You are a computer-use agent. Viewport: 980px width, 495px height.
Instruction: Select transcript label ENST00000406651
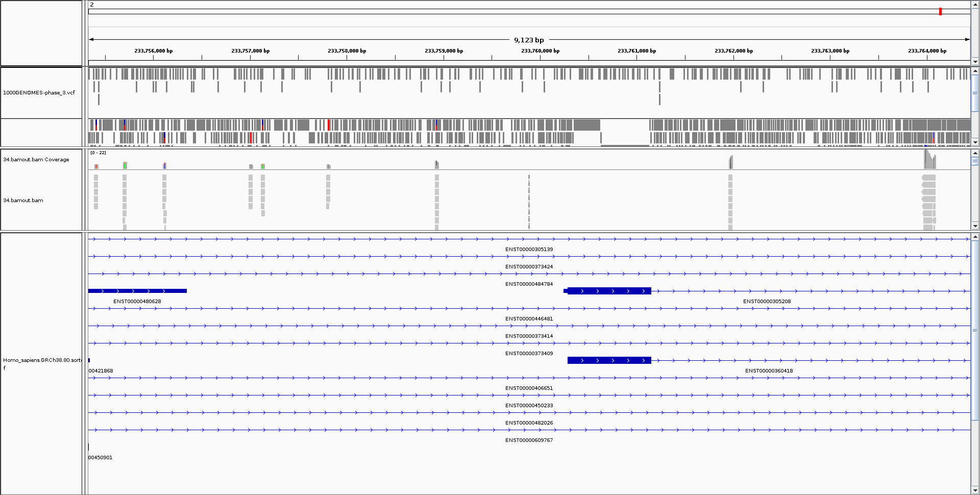click(529, 388)
